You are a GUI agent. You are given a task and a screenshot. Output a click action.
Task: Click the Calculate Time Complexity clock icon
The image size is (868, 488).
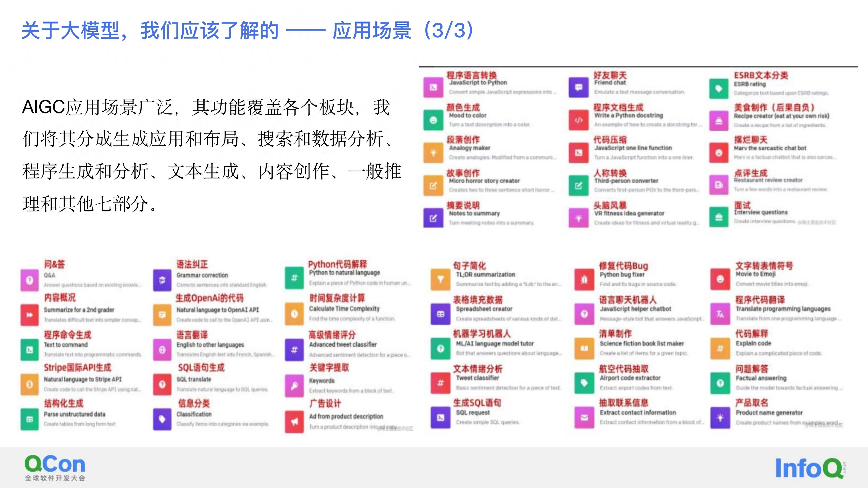[294, 314]
